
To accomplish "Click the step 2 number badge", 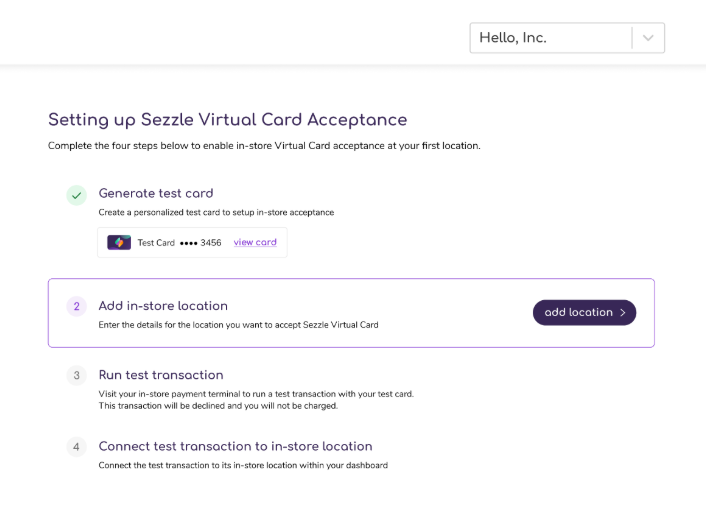I will click(x=76, y=307).
